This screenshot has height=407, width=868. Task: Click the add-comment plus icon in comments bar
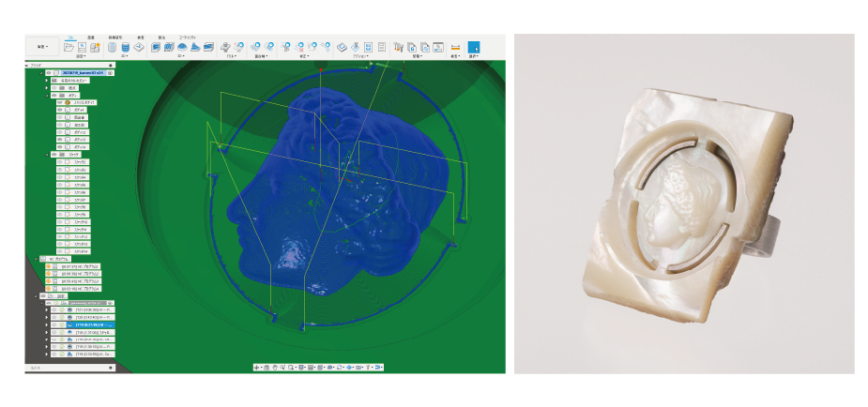(110, 368)
